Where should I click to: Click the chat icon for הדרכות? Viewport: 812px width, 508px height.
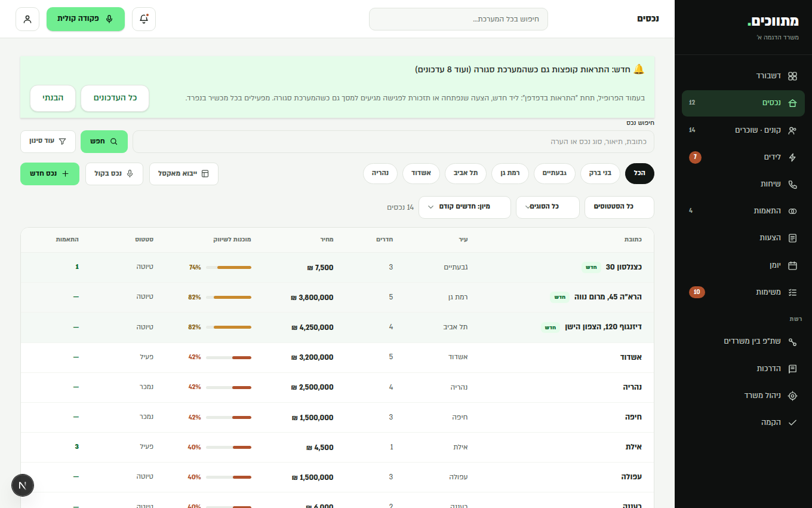coord(792,369)
